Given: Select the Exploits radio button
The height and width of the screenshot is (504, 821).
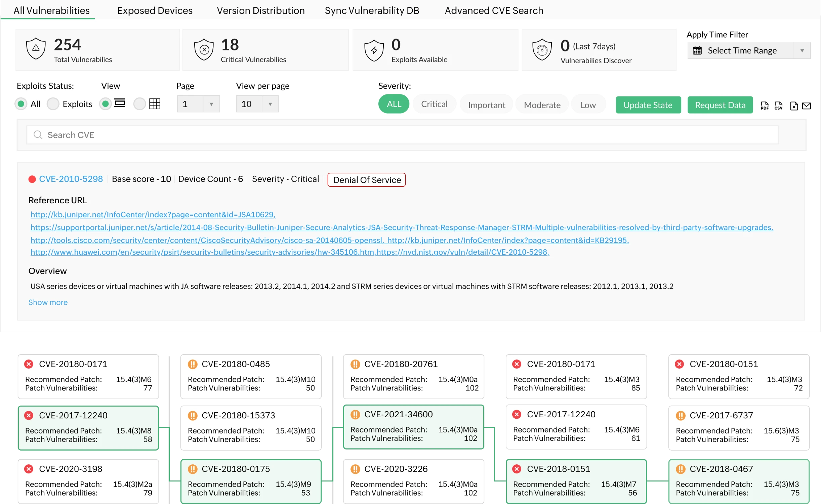Looking at the screenshot, I should [53, 104].
